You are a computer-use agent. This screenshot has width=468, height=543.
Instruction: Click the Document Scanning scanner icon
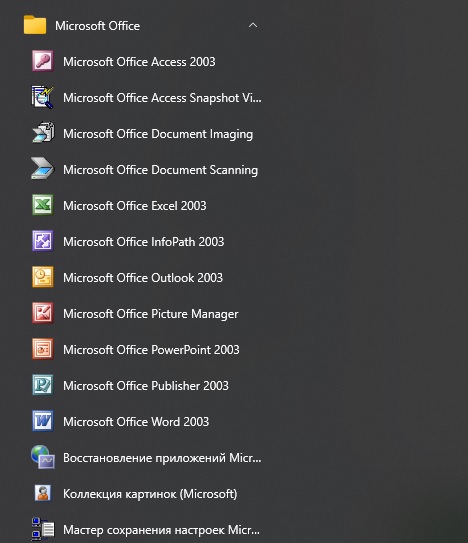click(x=42, y=169)
